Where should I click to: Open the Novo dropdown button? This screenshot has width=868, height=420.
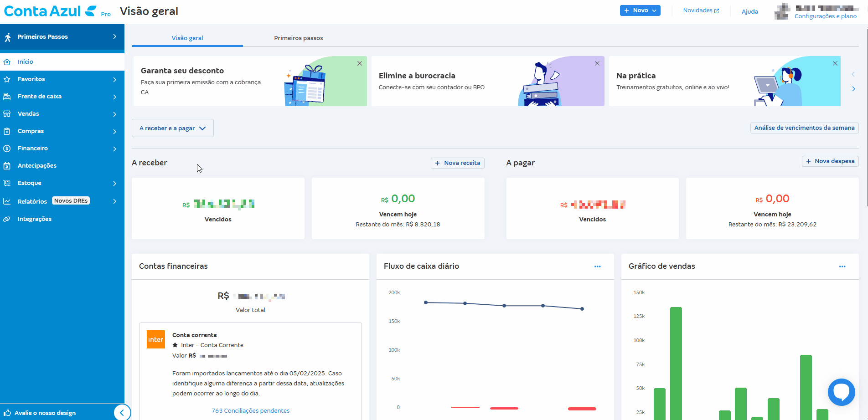pos(640,10)
